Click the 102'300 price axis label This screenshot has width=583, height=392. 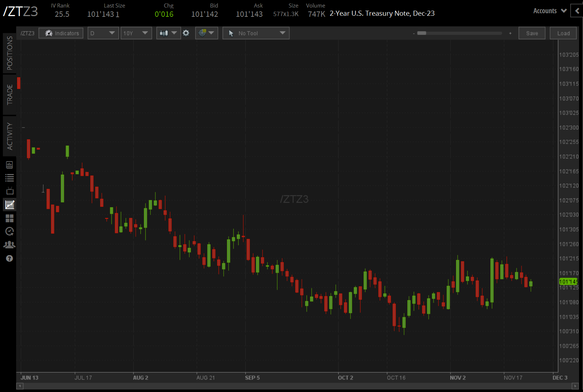pyautogui.click(x=569, y=128)
